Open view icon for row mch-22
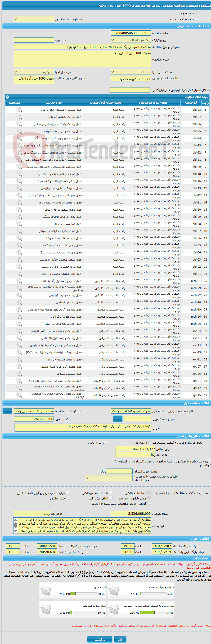211x644 pixels. pos(19,295)
